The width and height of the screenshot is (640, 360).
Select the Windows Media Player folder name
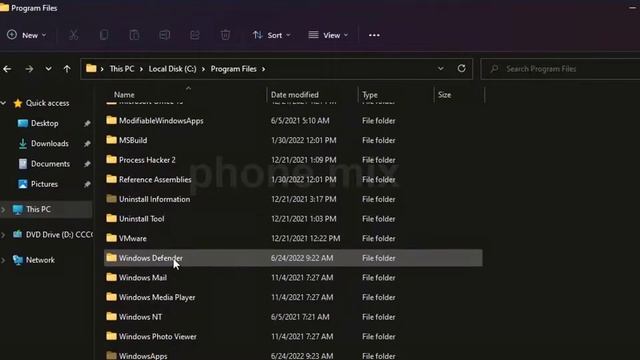pos(157,297)
